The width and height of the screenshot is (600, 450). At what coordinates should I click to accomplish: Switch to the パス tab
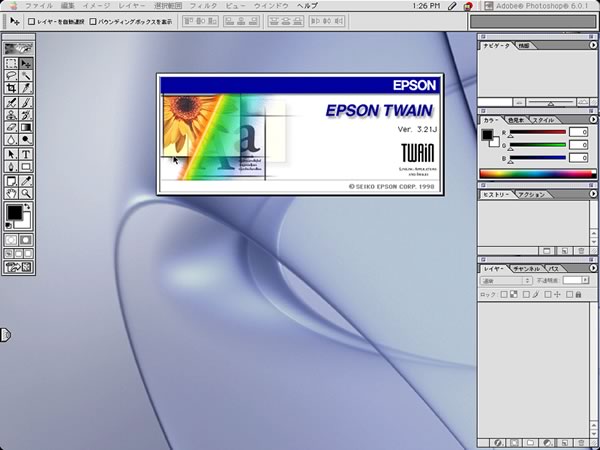click(x=553, y=269)
